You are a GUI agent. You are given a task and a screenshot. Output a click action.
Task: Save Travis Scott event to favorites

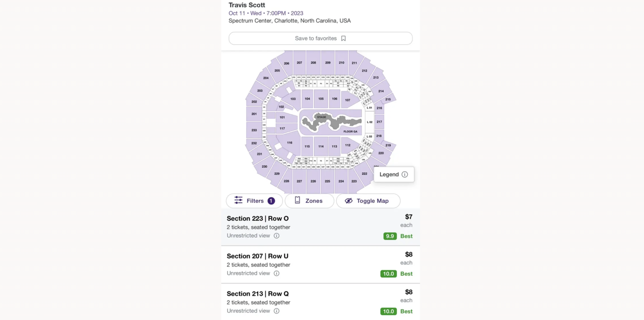(x=320, y=38)
